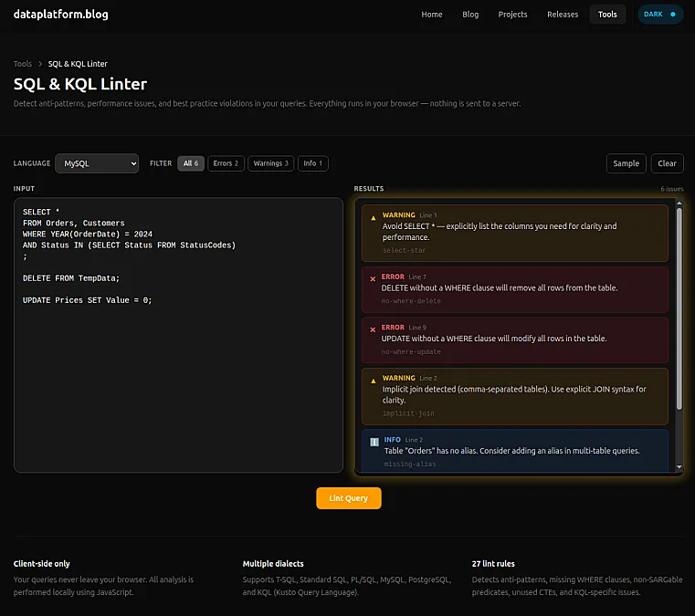This screenshot has height=616, width=695.
Task: Go to Blog in the navigation
Action: [x=470, y=15]
